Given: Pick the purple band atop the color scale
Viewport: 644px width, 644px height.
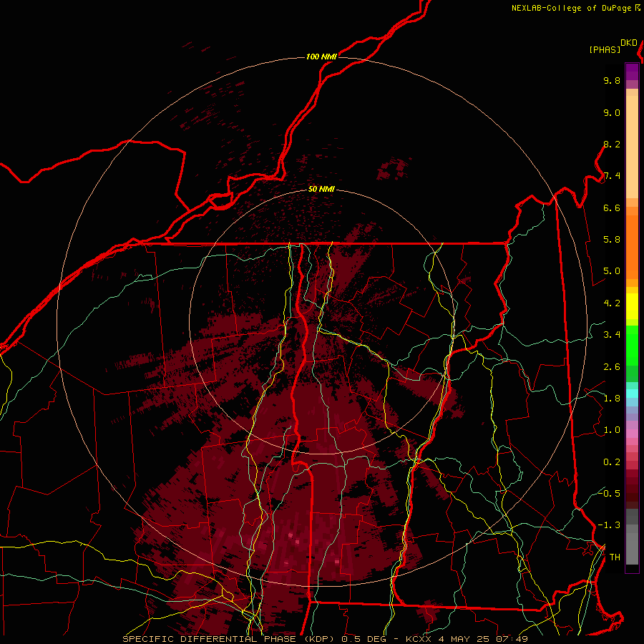Looking at the screenshot, I should 632,72.
